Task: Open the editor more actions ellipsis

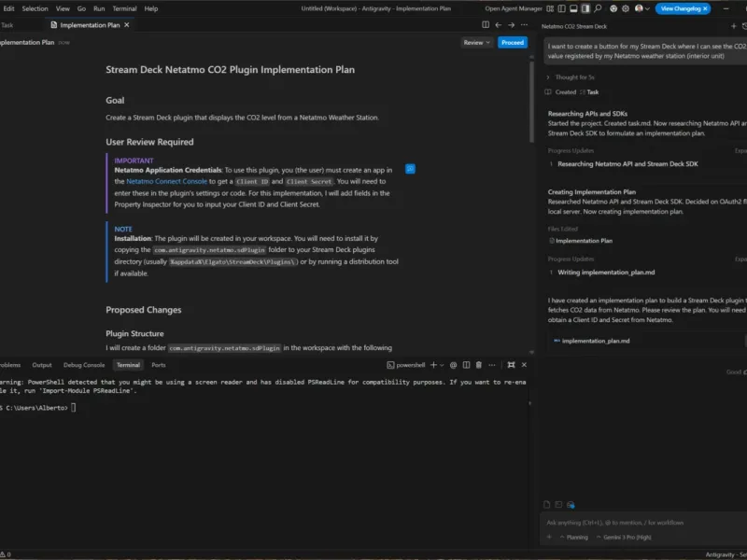Action: pos(524,25)
